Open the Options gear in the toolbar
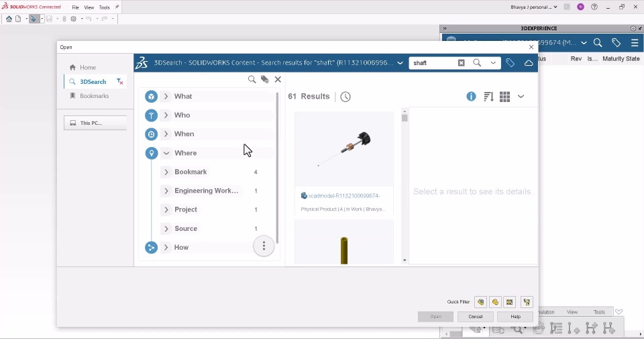 coord(74,19)
